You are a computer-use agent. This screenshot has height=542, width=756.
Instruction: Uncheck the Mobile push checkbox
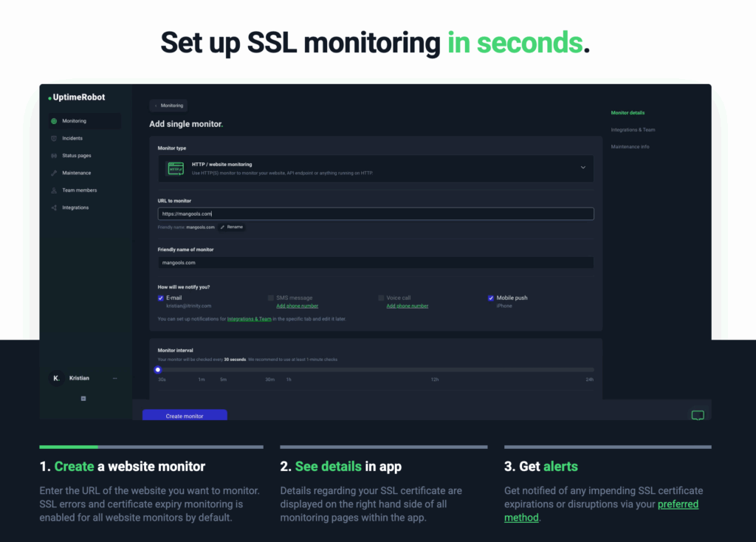pos(491,298)
